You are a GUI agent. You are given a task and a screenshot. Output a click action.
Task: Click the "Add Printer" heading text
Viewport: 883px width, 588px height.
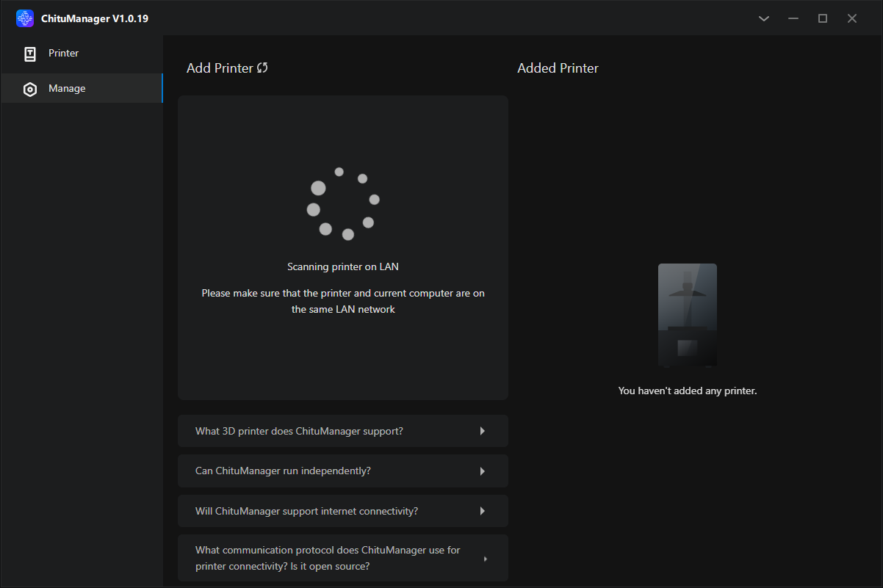click(220, 68)
